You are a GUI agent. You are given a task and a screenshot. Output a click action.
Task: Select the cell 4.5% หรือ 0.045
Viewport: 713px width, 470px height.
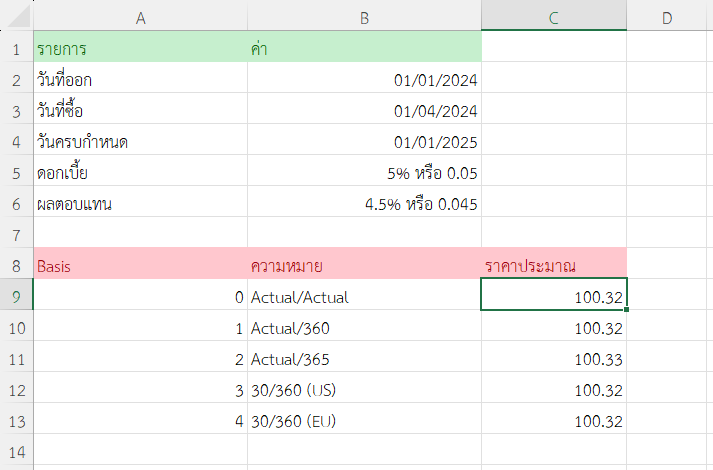click(364, 201)
